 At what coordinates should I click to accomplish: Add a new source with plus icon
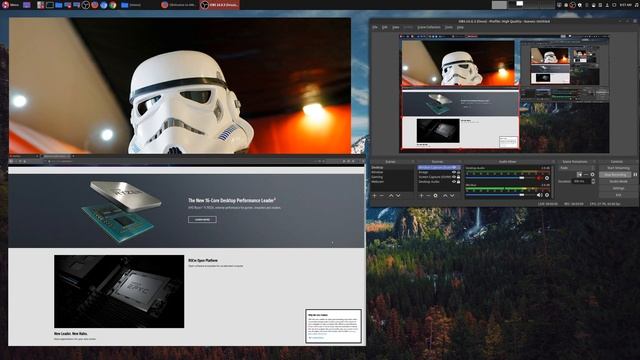tap(421, 196)
